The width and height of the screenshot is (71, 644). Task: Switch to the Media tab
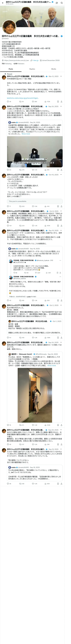click(x=54, y=69)
